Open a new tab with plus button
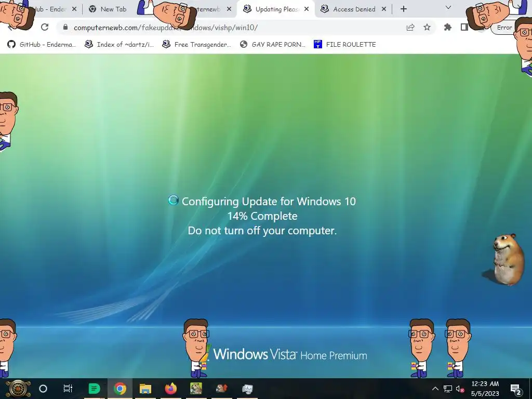This screenshot has width=532, height=399. [403, 9]
